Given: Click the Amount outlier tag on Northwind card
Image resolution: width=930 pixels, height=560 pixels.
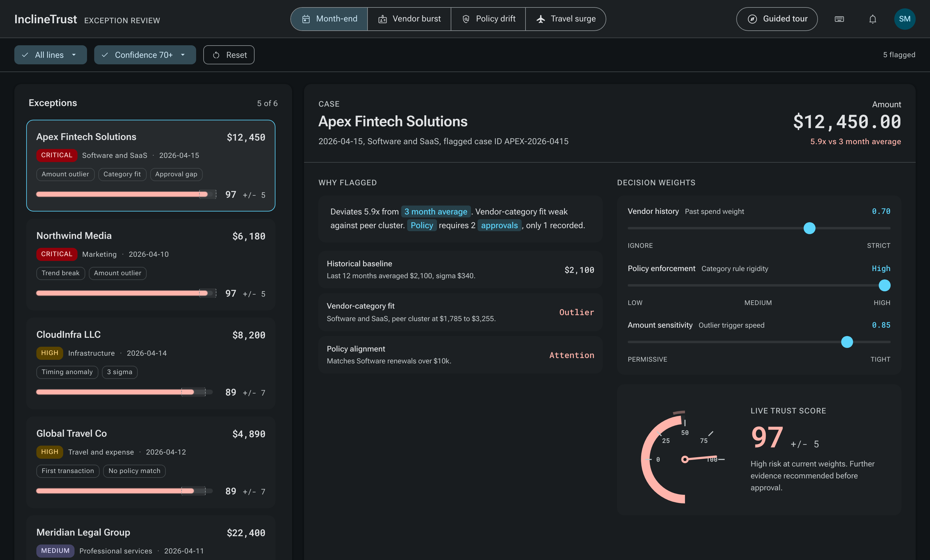Looking at the screenshot, I should point(117,273).
